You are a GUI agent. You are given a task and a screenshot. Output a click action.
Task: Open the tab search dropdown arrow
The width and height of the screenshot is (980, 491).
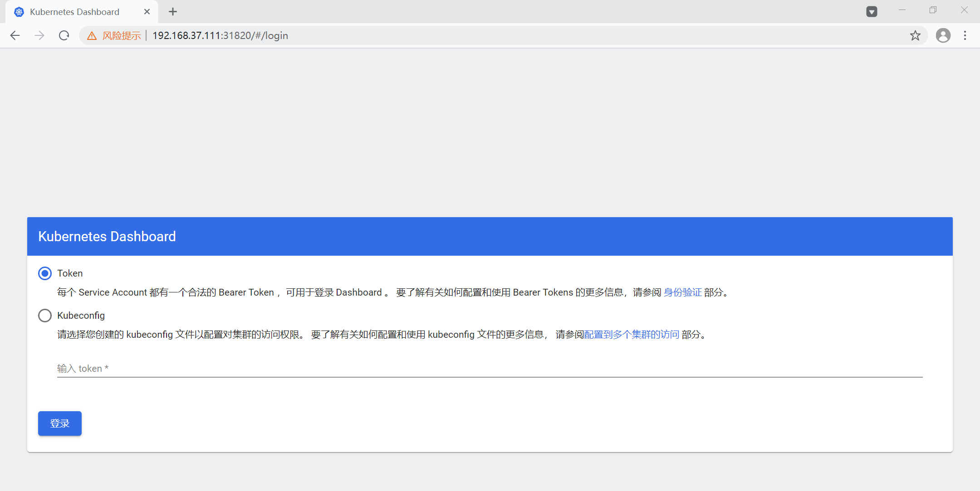coord(872,12)
